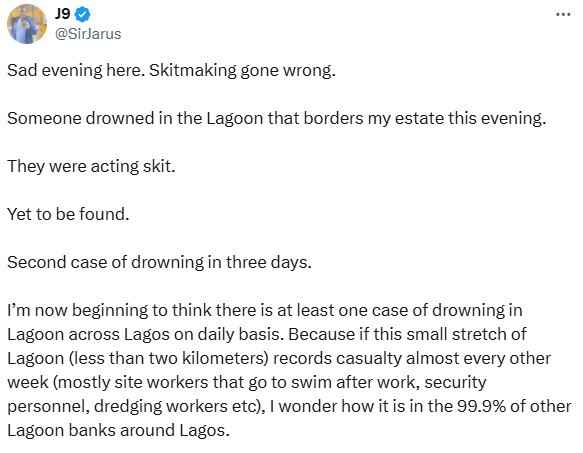
Task: Click the J9 display name
Action: coord(62,14)
